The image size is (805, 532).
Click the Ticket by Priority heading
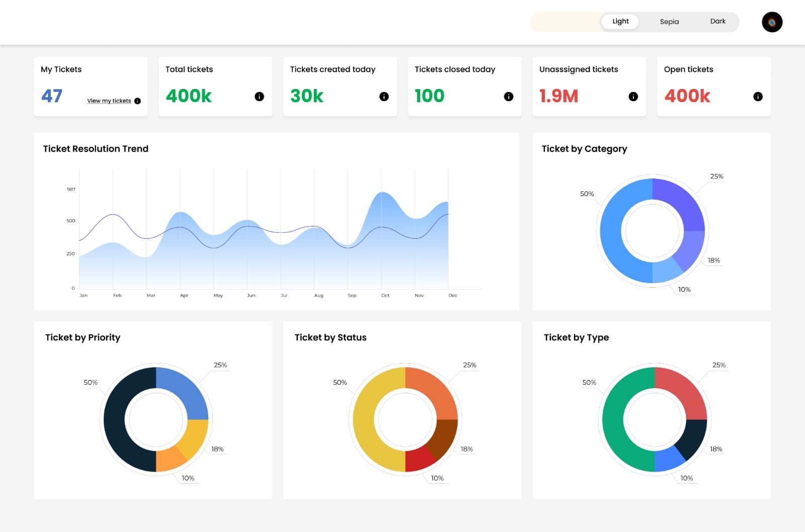point(83,337)
